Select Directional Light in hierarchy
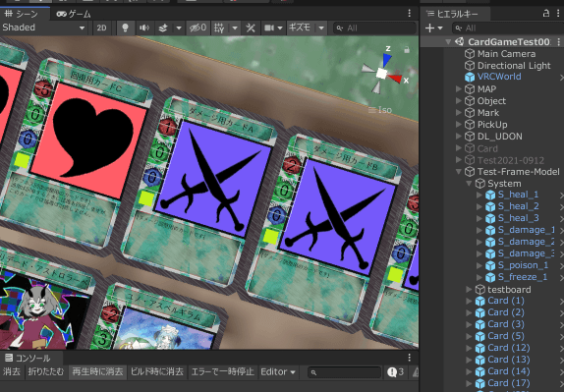 [x=514, y=66]
